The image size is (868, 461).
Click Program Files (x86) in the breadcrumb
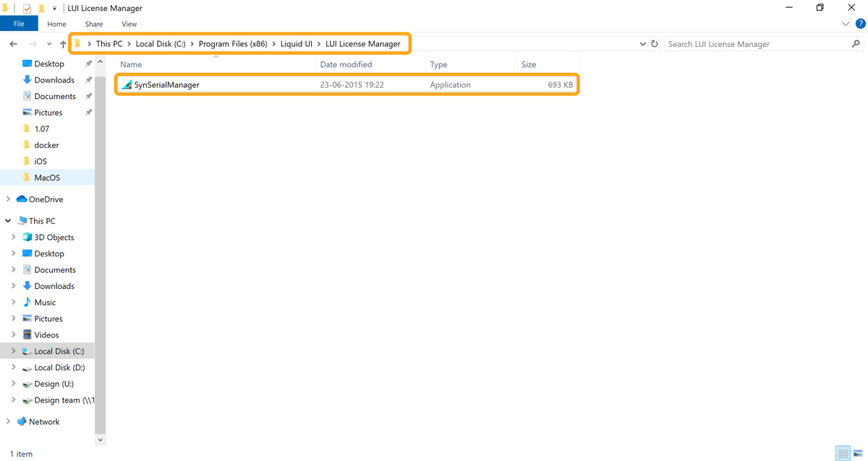point(233,44)
